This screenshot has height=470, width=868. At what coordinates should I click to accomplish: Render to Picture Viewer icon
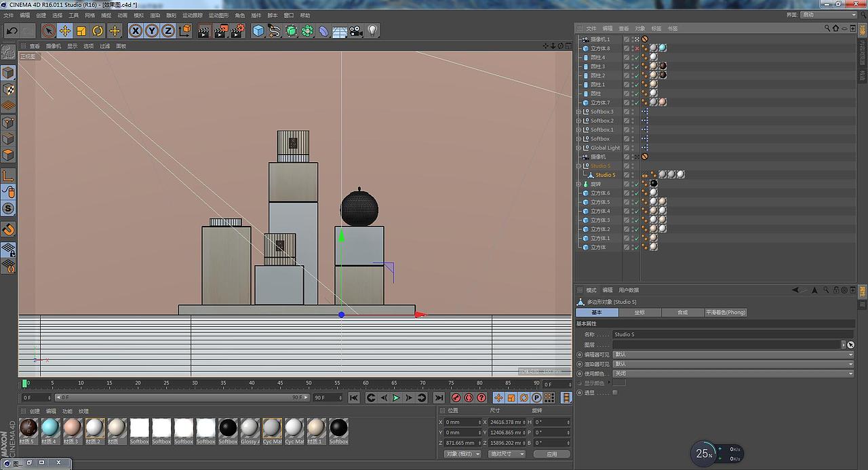tap(221, 31)
